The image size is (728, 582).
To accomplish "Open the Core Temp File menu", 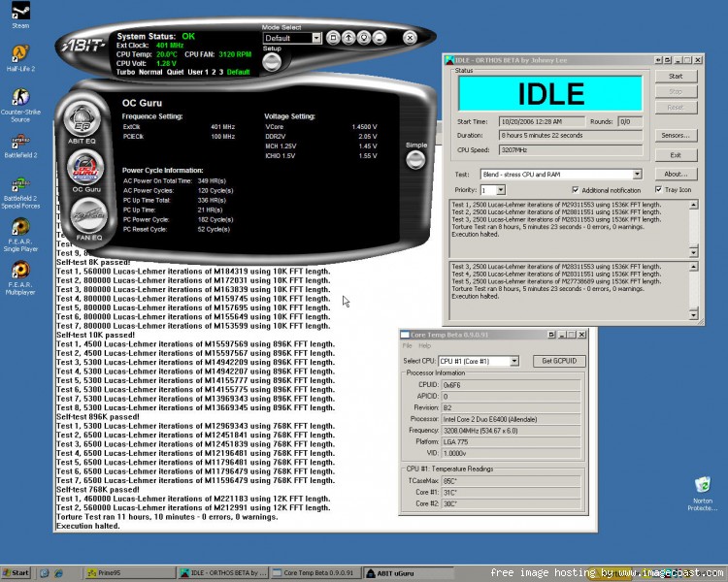I will (x=407, y=345).
